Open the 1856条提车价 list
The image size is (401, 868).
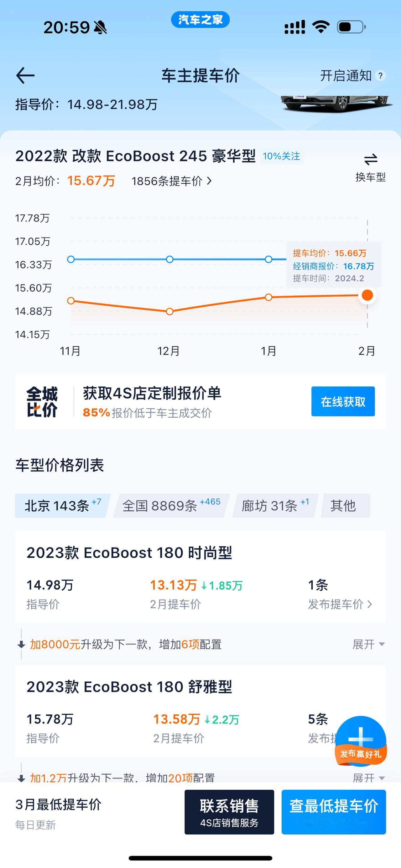[171, 181]
